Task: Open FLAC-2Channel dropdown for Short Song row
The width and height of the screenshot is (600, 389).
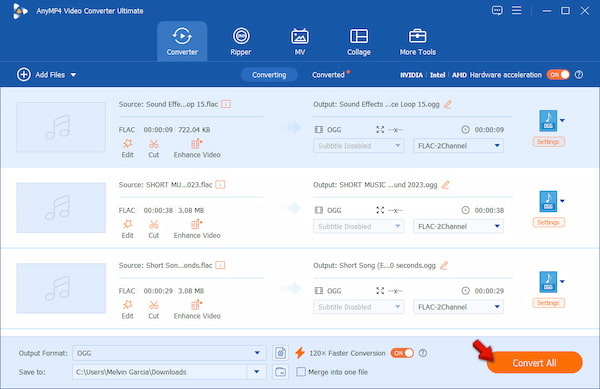Action: 458,307
